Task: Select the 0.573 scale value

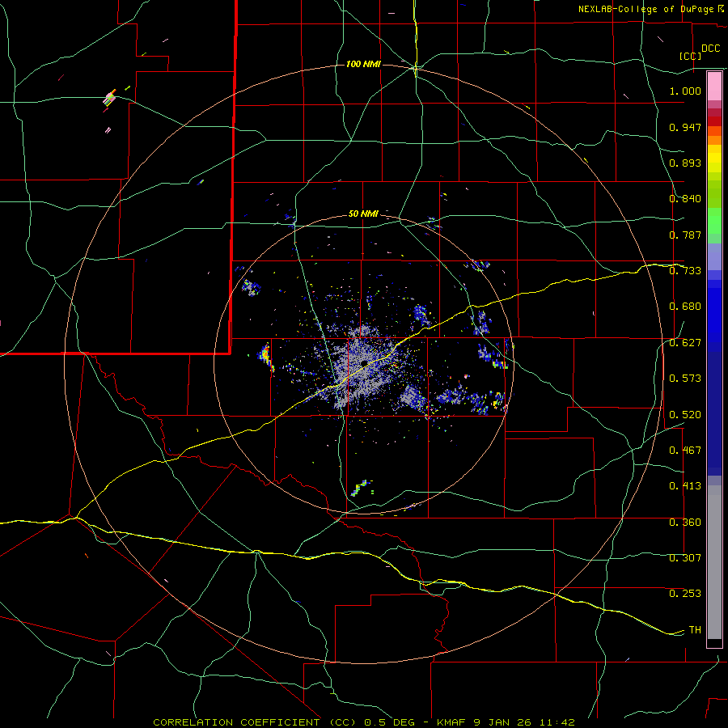Action: (685, 379)
